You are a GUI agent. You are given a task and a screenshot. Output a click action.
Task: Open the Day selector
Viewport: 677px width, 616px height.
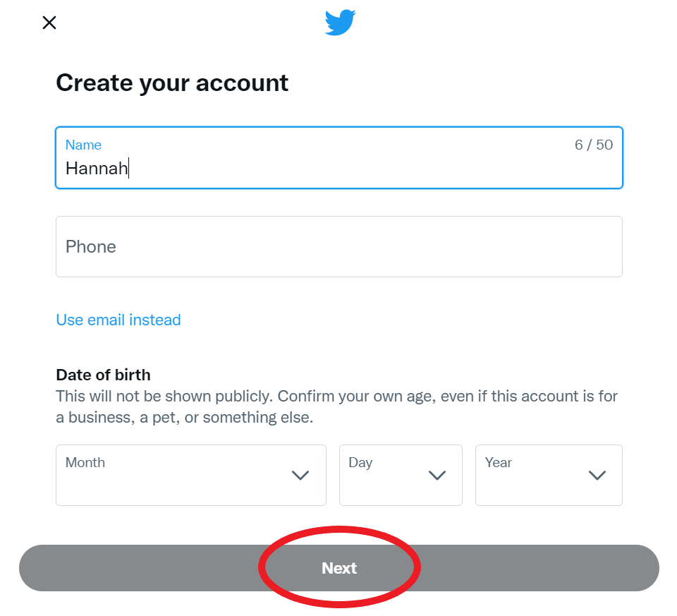(401, 475)
